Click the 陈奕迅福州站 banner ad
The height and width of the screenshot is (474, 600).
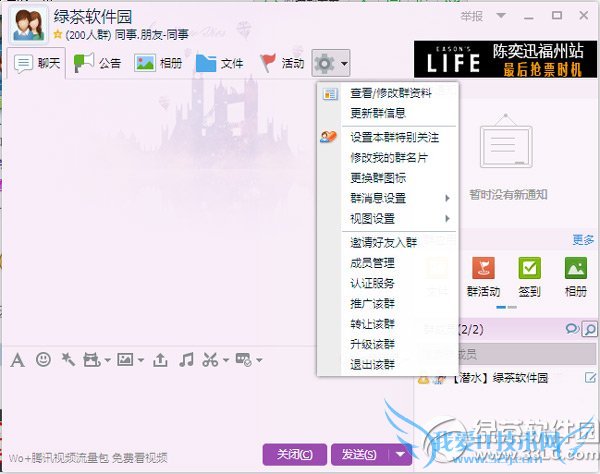[x=505, y=59]
